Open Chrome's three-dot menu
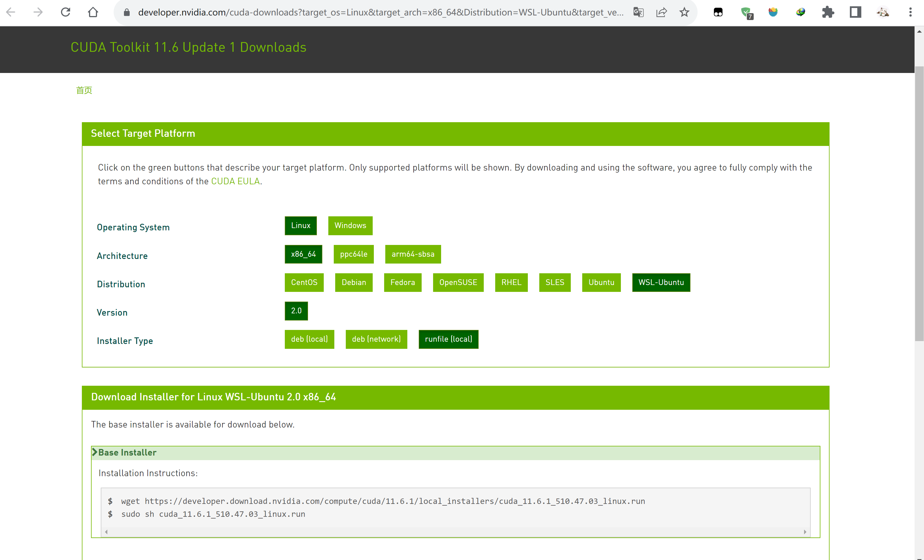The image size is (924, 560). pos(910,12)
